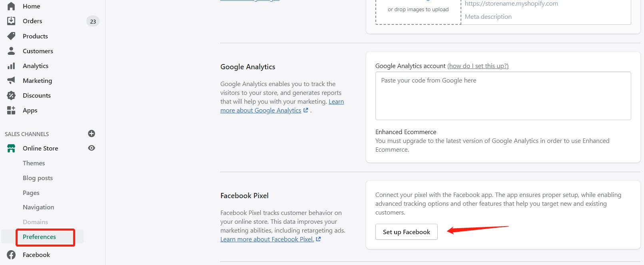644x265 pixels.
Task: Open Blog posts submenu item
Action: tap(38, 178)
